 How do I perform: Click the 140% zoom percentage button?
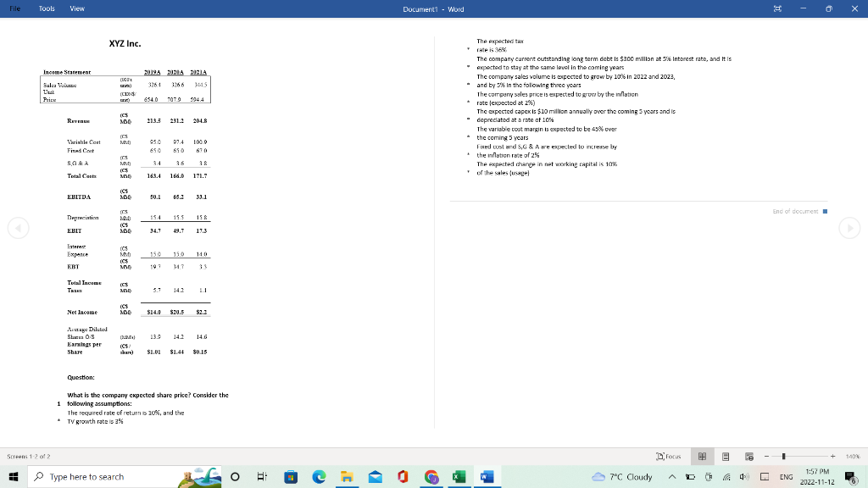[x=854, y=457]
